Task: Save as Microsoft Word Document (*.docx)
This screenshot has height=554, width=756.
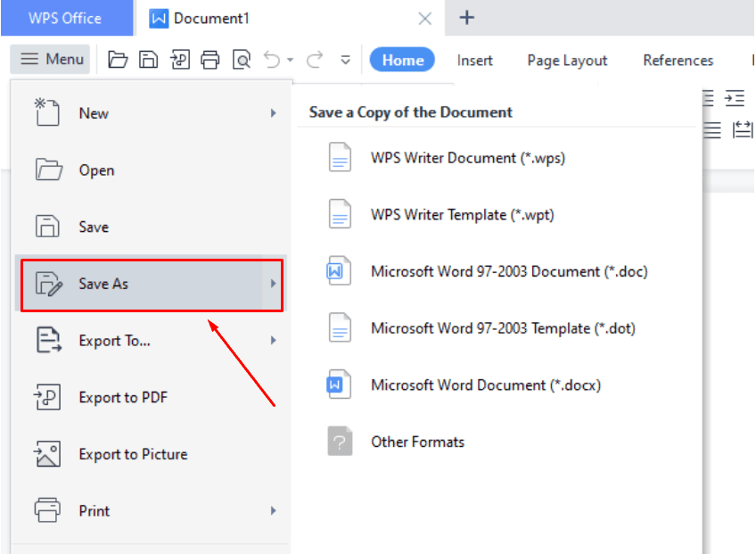Action: [497, 385]
